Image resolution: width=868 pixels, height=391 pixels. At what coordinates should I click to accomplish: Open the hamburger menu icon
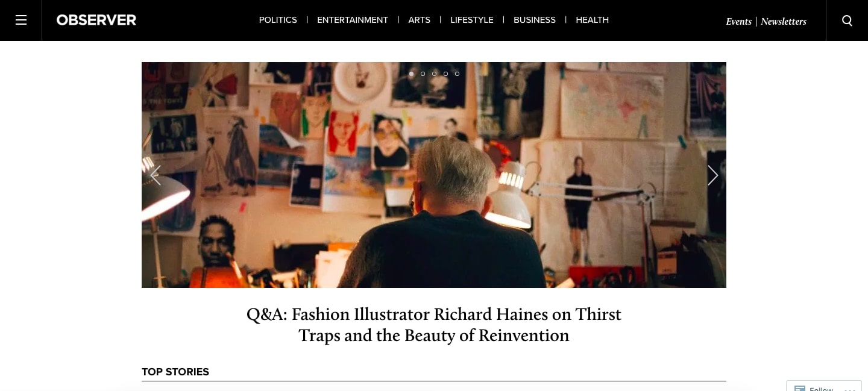[21, 20]
